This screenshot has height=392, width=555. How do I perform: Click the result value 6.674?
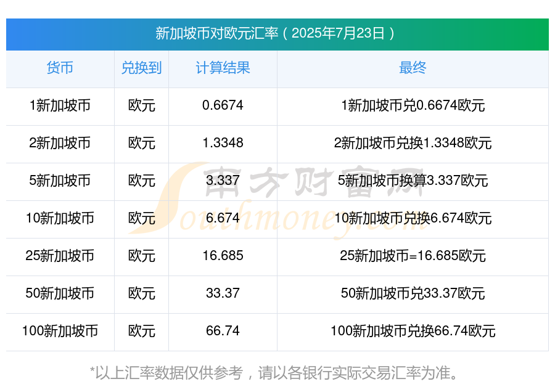coord(223,218)
